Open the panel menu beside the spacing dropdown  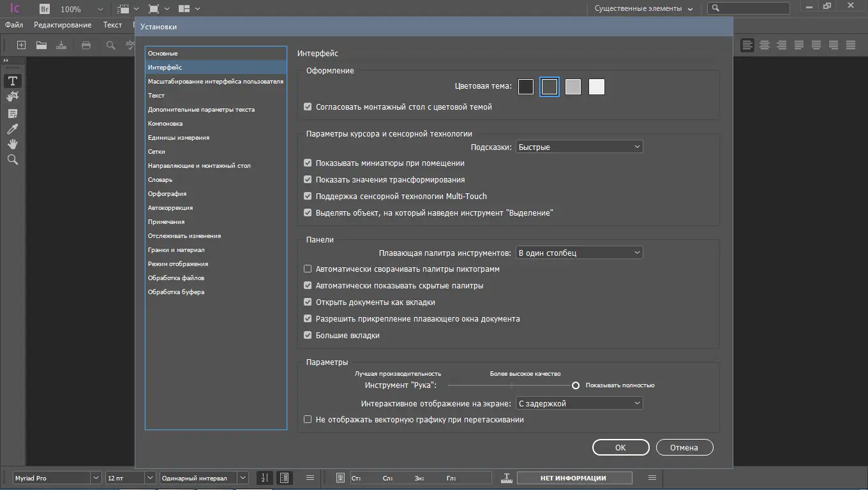310,478
